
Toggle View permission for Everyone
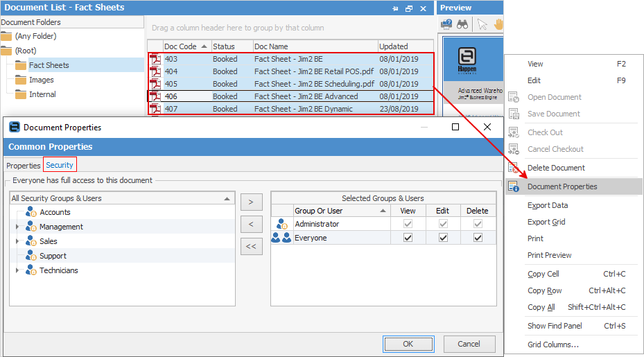click(x=408, y=238)
